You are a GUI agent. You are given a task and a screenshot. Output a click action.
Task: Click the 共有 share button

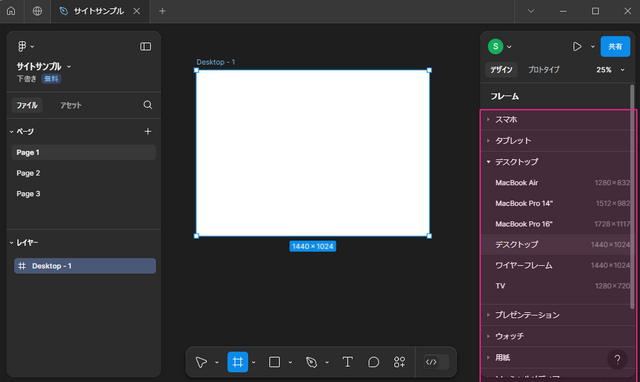tap(615, 47)
